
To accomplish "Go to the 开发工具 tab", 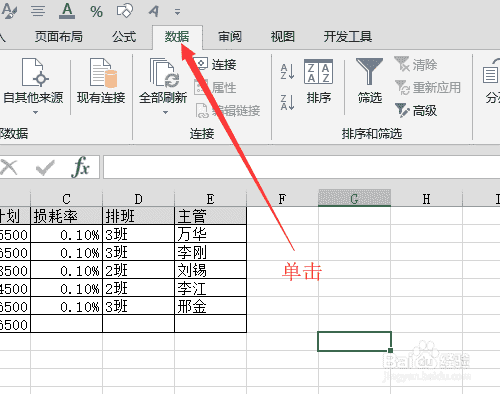I will 348,37.
